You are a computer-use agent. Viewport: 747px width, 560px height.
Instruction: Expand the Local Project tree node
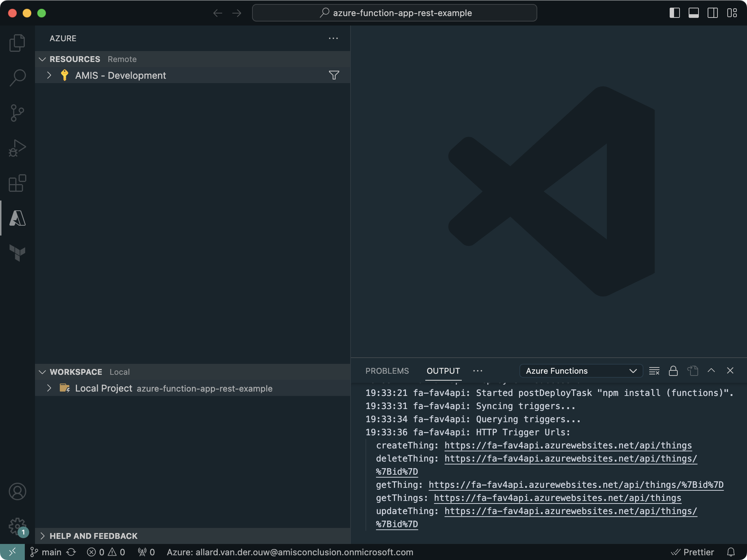tap(49, 388)
